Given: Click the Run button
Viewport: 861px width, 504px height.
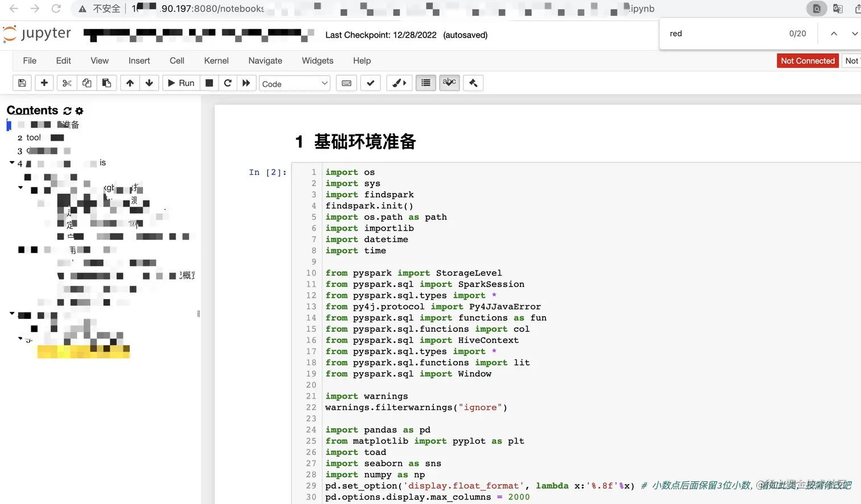Looking at the screenshot, I should [181, 83].
